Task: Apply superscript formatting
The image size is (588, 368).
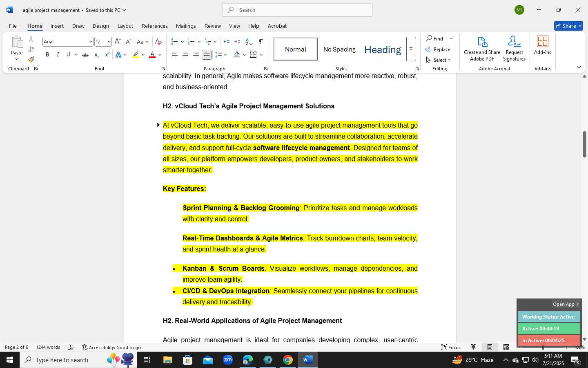Action: (x=107, y=55)
